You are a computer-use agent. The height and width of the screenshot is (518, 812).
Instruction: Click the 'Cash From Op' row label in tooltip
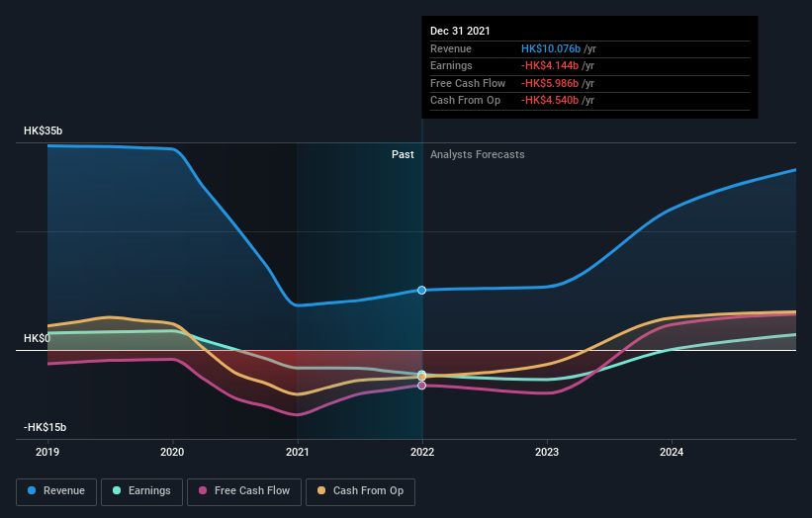click(x=465, y=101)
